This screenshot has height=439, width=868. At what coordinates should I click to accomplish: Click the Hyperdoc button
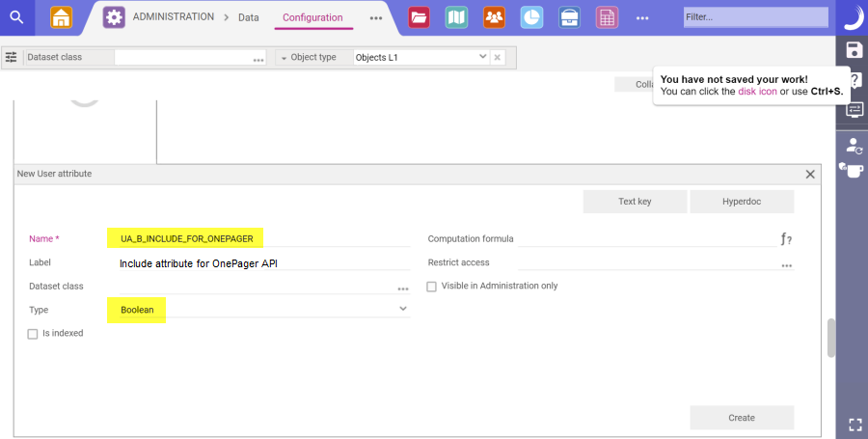tap(742, 202)
